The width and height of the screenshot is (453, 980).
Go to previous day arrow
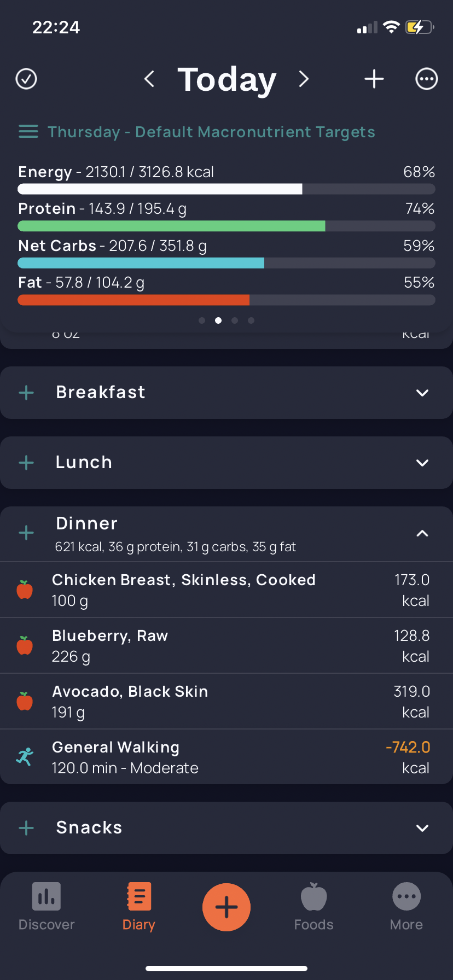coord(149,79)
